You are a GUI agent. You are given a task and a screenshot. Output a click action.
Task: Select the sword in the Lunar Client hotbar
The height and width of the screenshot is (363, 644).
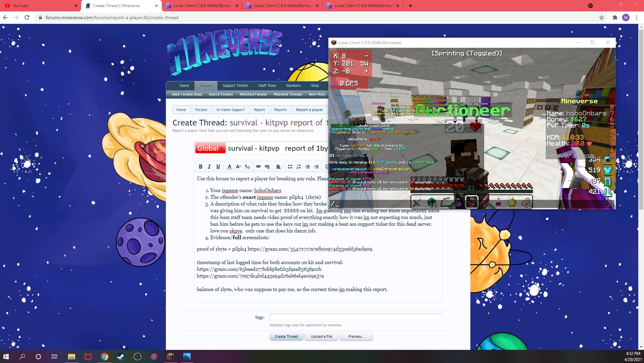pos(417,203)
